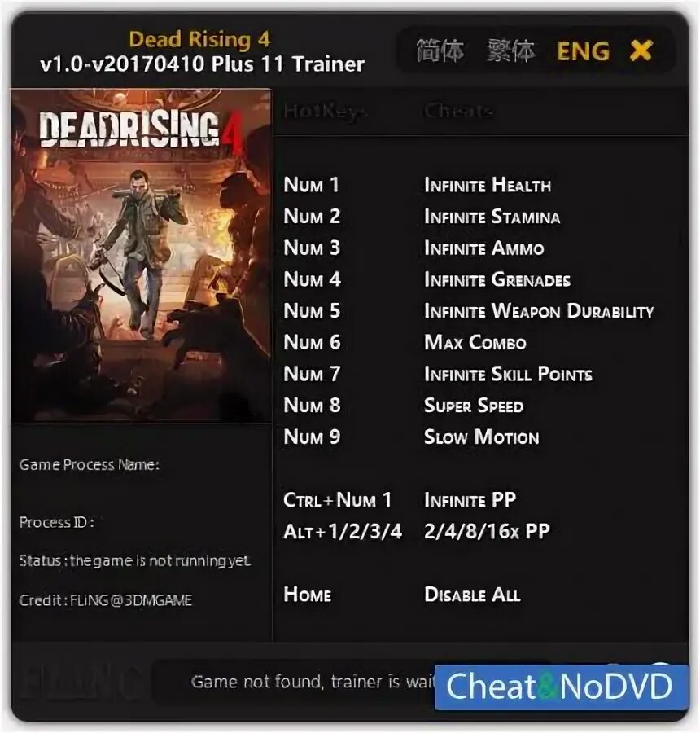Activate Super Speed cheat

(x=474, y=406)
